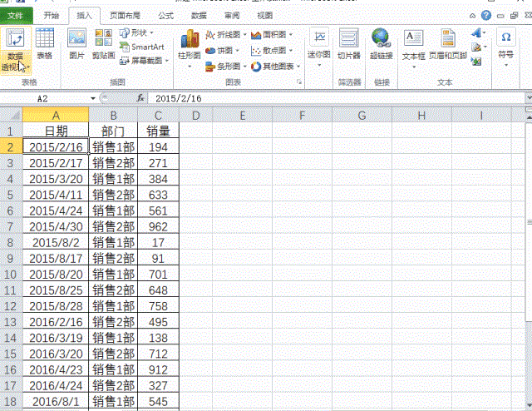The height and width of the screenshot is (411, 532).
Task: Switch to the 页面布局 tab
Action: (x=125, y=15)
